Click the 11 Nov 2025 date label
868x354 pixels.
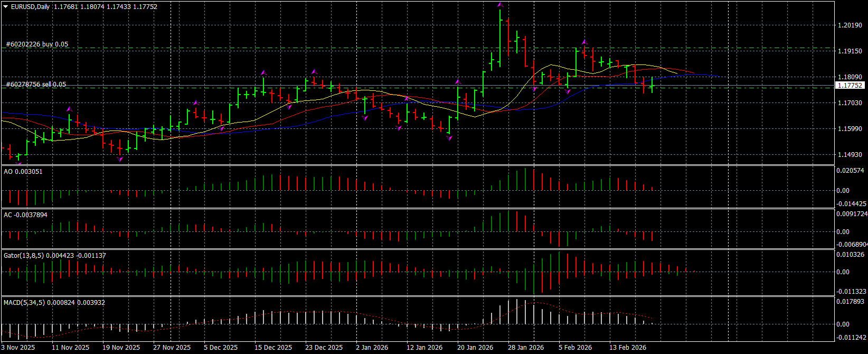pyautogui.click(x=71, y=348)
